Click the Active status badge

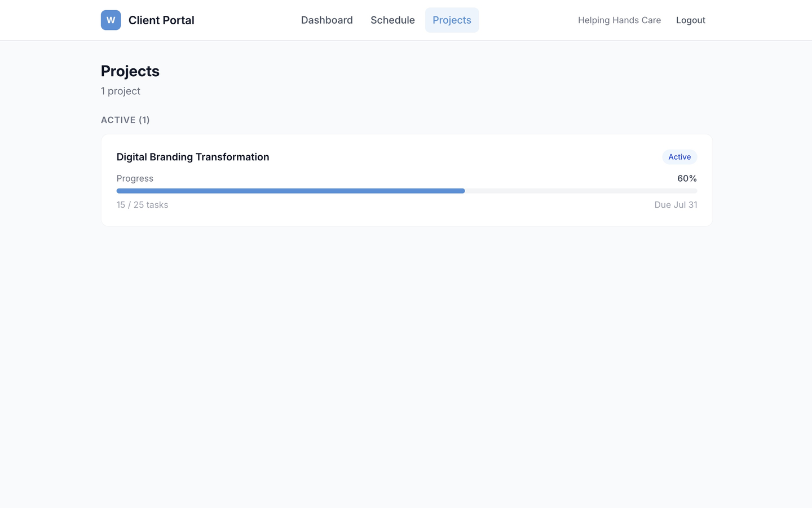click(x=679, y=157)
